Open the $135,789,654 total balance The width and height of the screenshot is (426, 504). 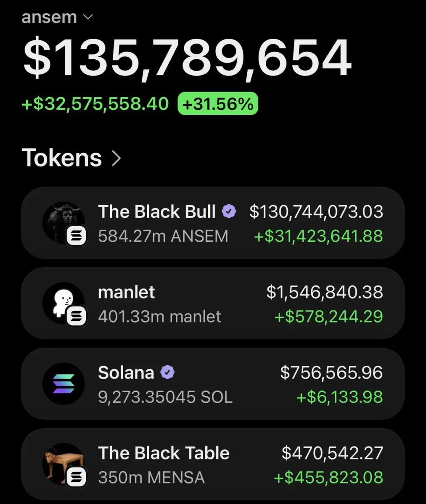(x=187, y=58)
